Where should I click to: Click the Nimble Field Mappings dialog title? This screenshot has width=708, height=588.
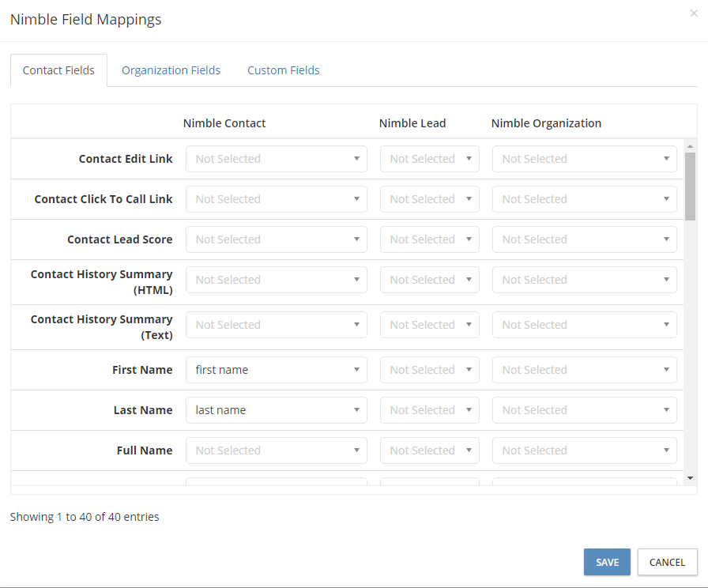tap(86, 20)
